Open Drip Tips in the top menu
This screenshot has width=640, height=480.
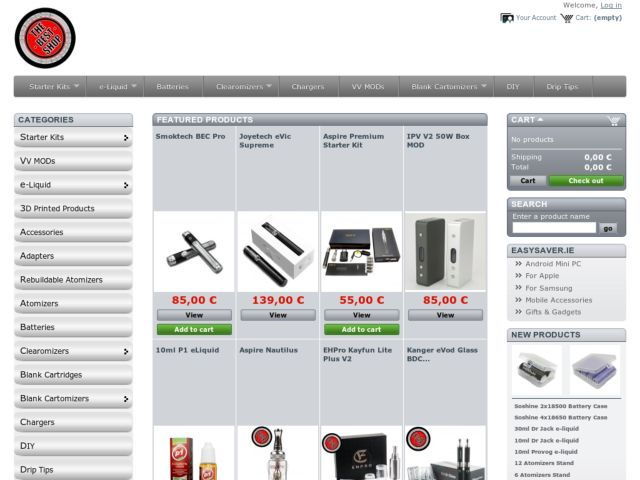point(562,87)
